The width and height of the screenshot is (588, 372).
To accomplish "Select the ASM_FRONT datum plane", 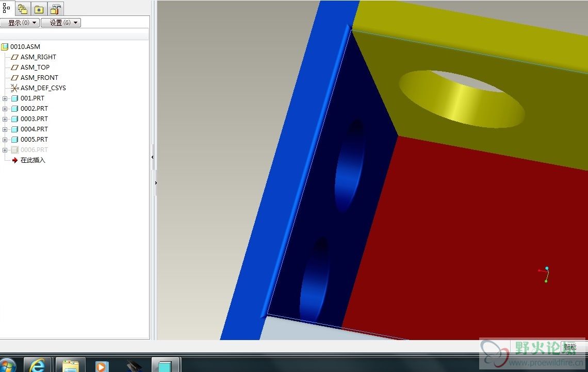I will point(39,78).
